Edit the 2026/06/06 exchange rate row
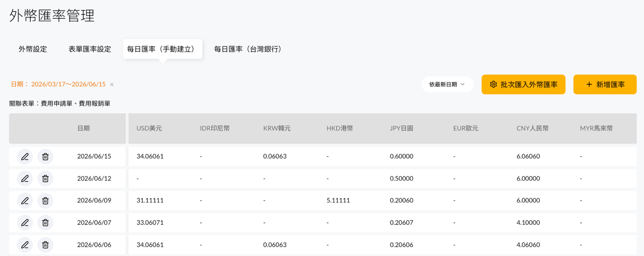This screenshot has height=256, width=644. pos(25,245)
